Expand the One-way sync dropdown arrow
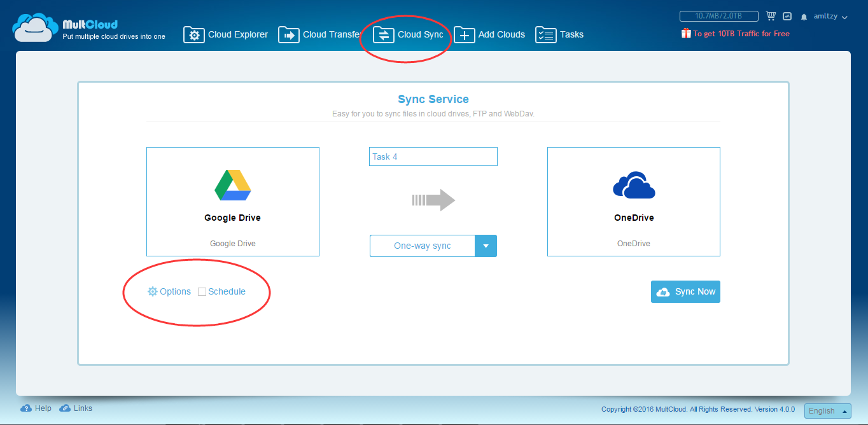The width and height of the screenshot is (868, 425). click(x=486, y=246)
